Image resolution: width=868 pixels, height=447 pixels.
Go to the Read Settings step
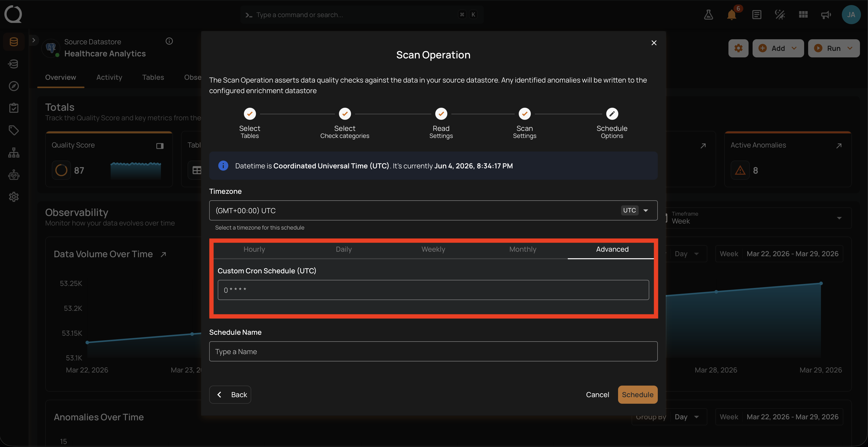441,123
